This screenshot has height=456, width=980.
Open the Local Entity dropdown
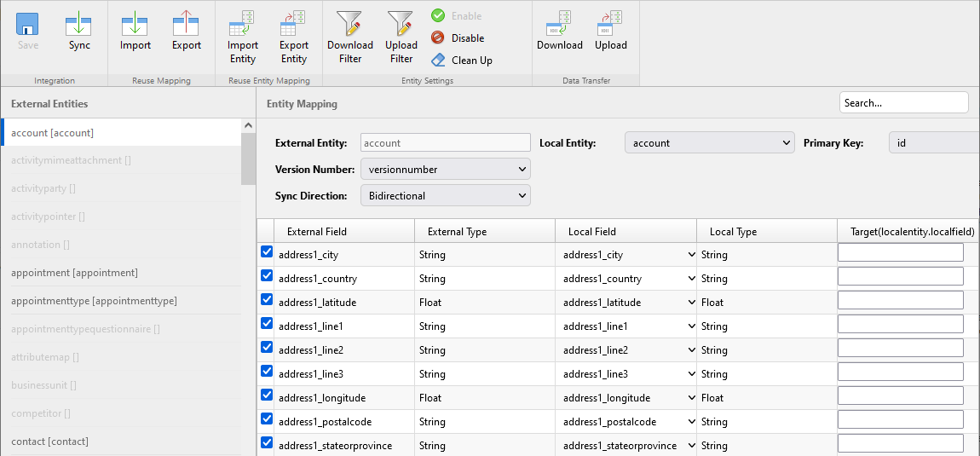[710, 143]
